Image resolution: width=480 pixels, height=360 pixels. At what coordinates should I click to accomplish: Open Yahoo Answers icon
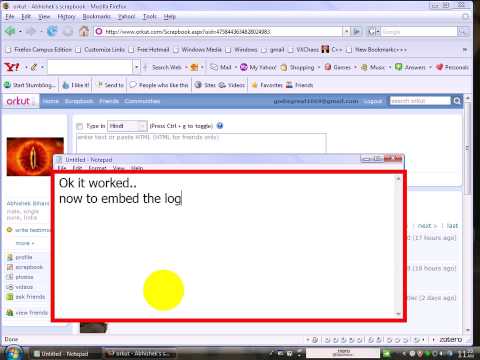click(398, 67)
